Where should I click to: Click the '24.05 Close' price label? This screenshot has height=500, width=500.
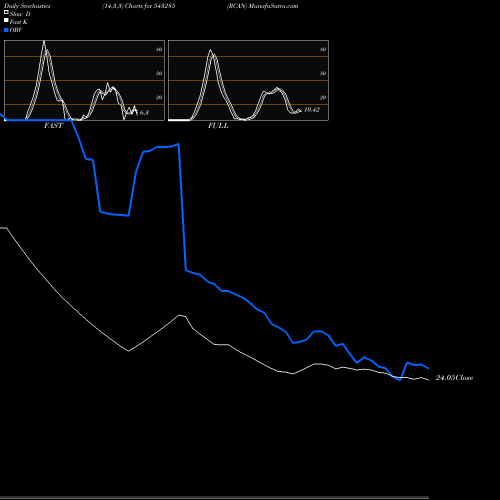454,378
